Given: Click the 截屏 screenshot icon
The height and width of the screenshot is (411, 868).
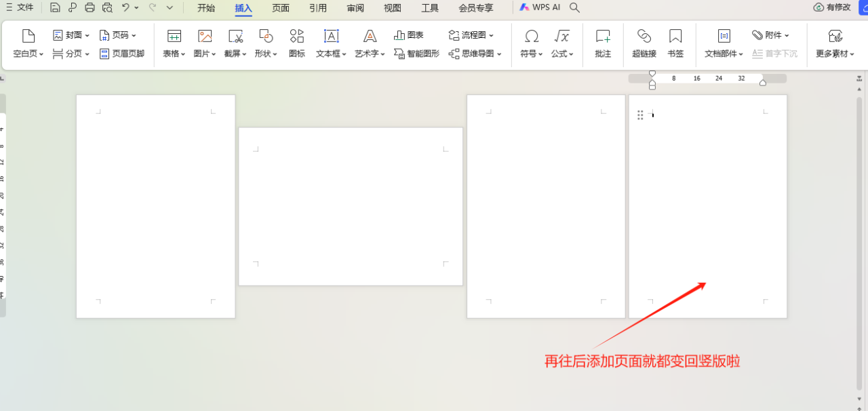Looking at the screenshot, I should pos(235,36).
